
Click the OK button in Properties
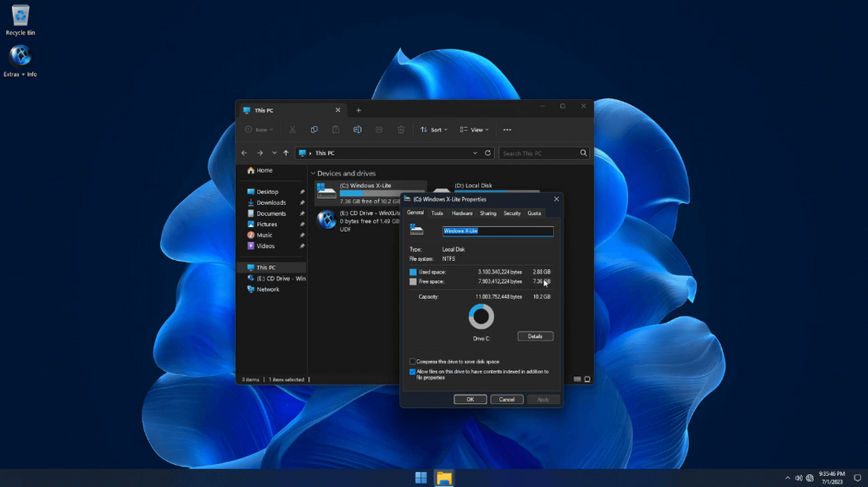pyautogui.click(x=470, y=400)
